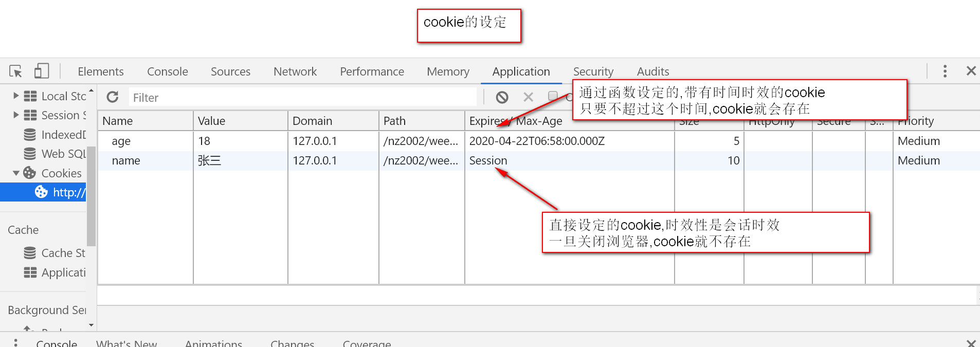This screenshot has height=347, width=980.
Task: Switch to the Security tab
Action: point(593,71)
